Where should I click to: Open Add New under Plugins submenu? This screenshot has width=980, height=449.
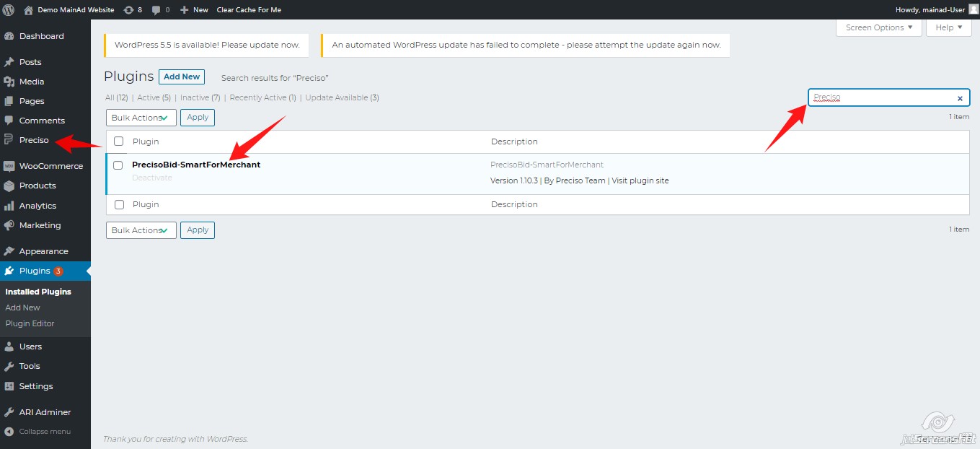coord(22,308)
